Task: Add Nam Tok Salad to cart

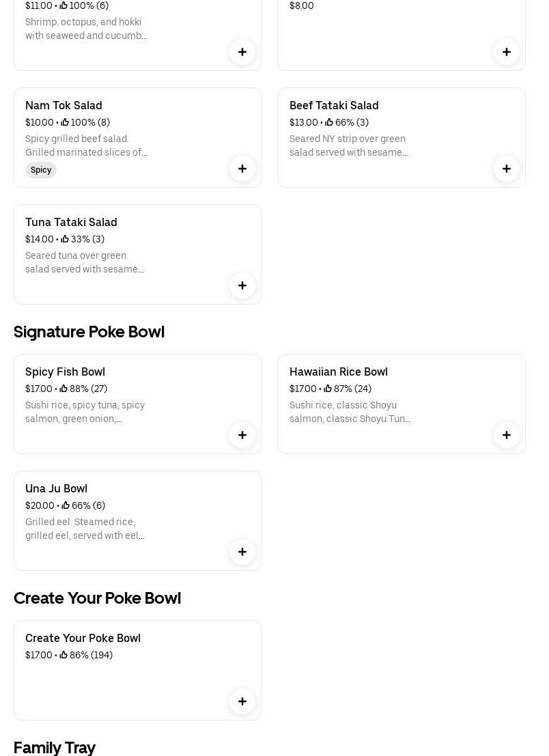Action: click(x=242, y=169)
